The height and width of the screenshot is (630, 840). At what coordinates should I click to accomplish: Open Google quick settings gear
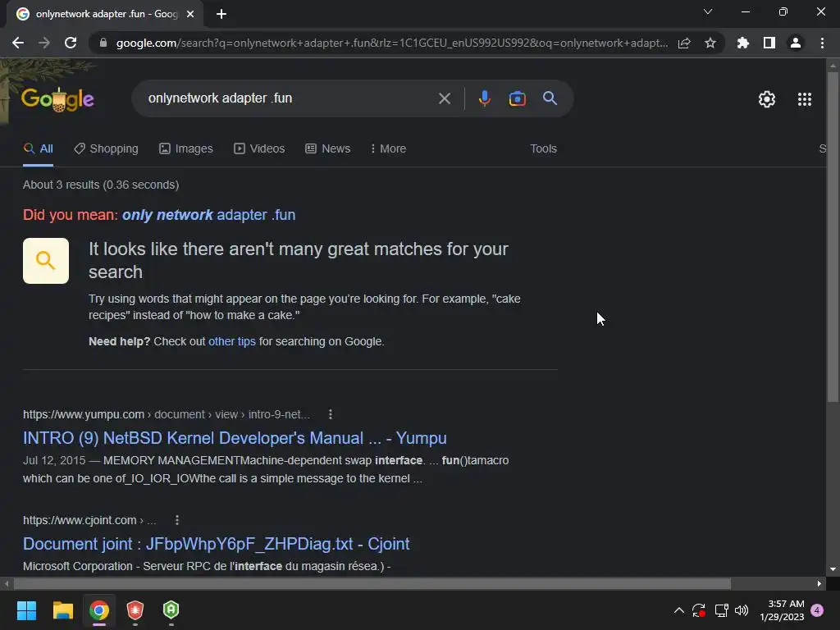tap(767, 99)
